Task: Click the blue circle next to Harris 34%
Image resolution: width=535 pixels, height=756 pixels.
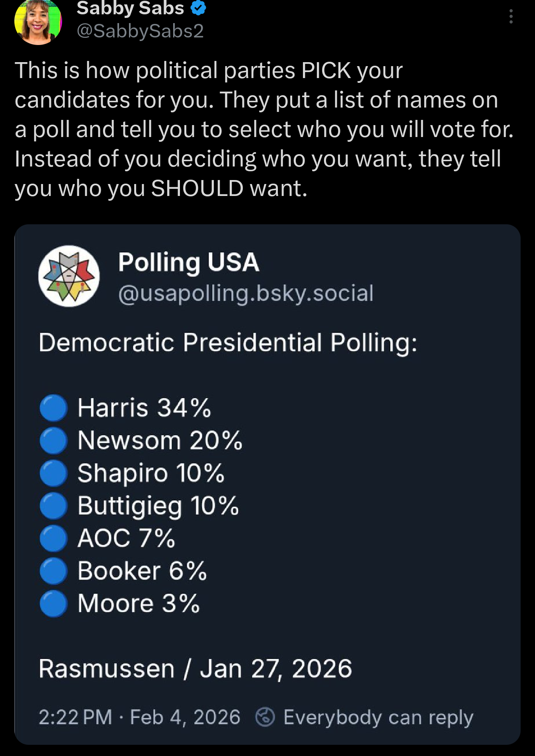Action: point(53,408)
